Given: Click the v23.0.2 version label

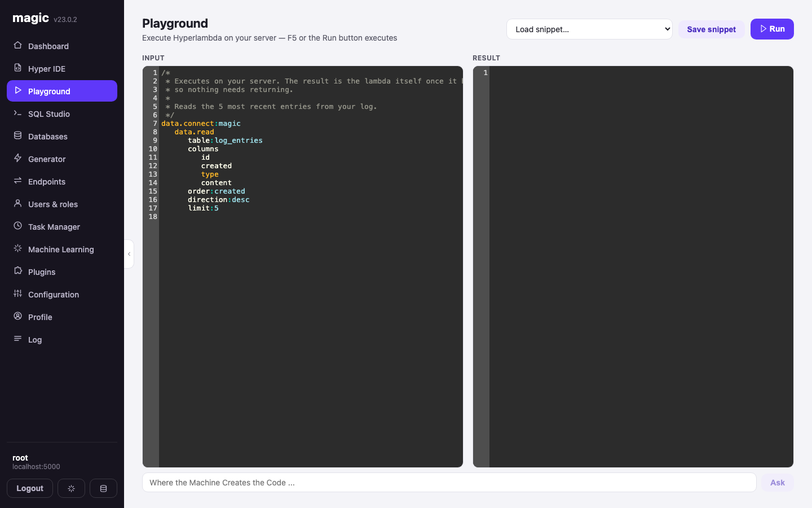Looking at the screenshot, I should (x=65, y=20).
